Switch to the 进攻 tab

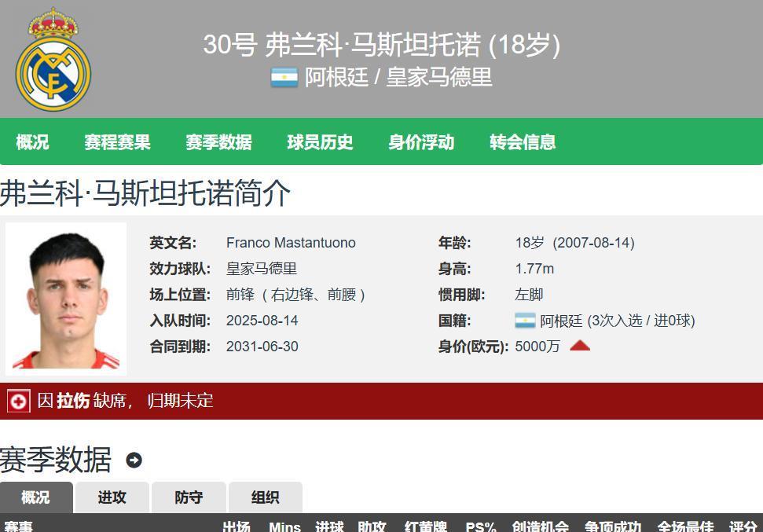112,497
